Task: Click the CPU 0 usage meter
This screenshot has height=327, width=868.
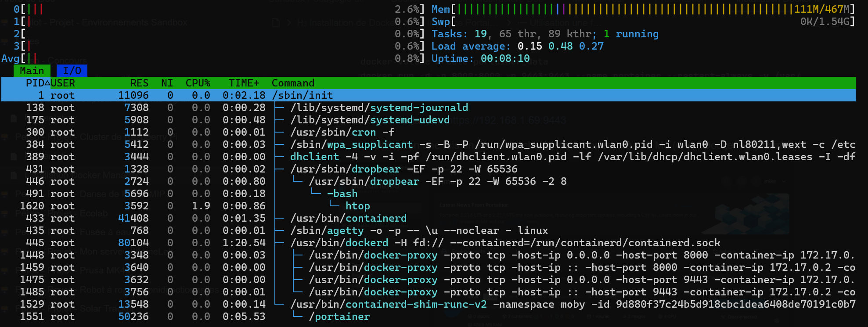Action: 219,9
